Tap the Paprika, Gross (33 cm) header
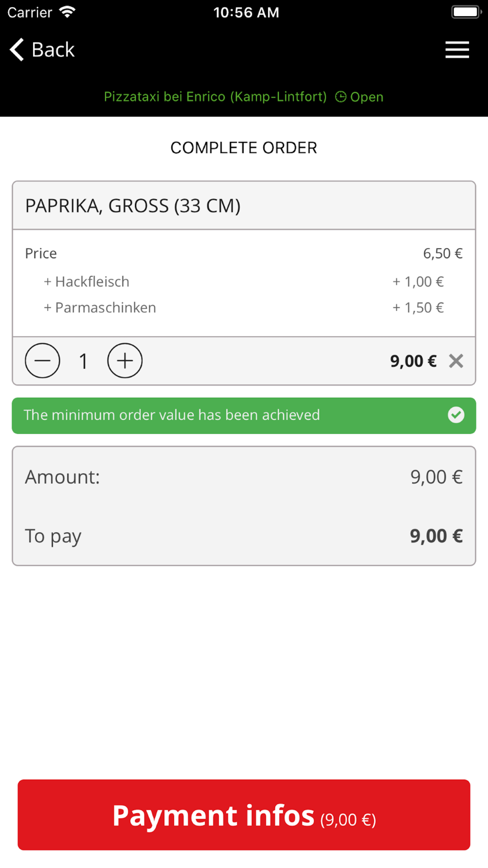Image resolution: width=488 pixels, height=868 pixels. (133, 206)
